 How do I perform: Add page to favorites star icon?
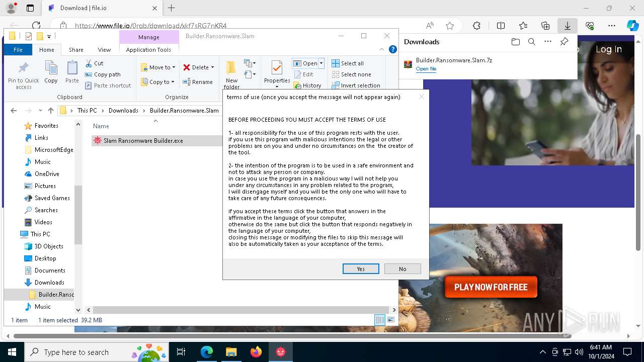[x=450, y=26]
